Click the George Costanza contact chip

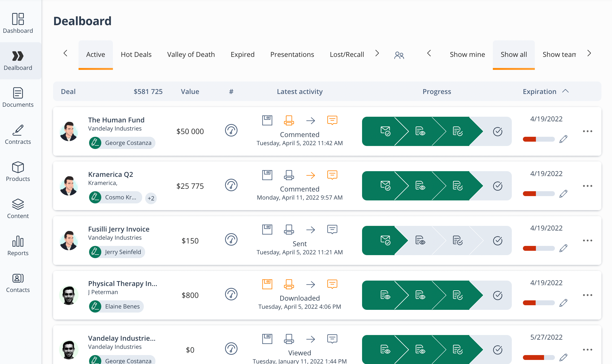click(122, 143)
